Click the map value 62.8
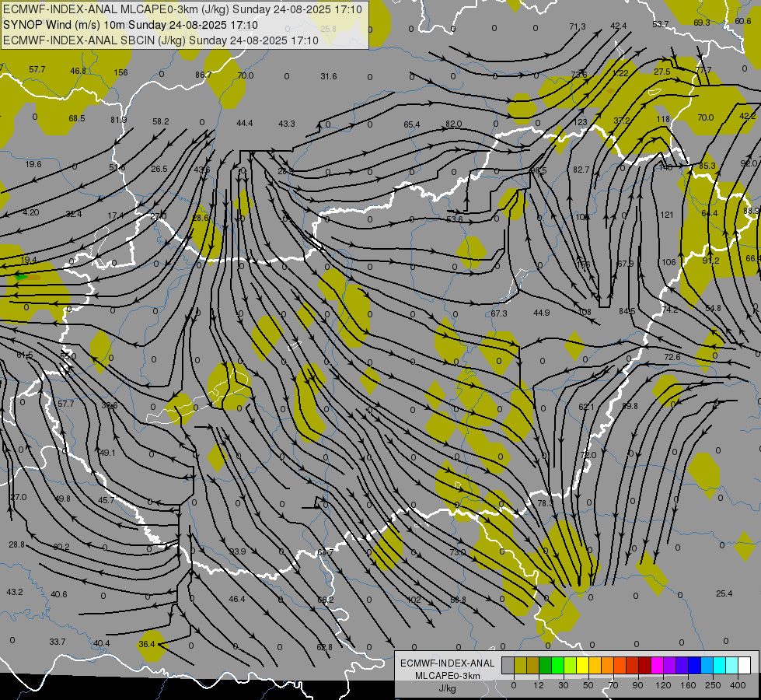 (325, 647)
